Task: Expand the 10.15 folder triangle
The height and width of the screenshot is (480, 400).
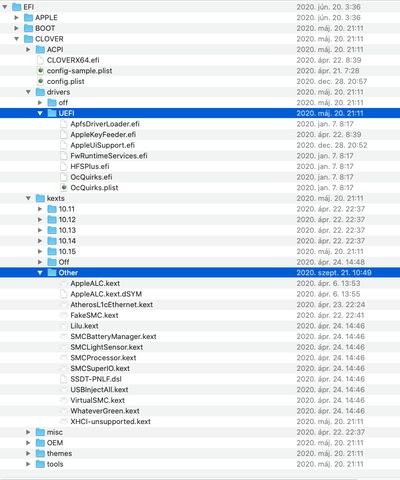Action: (40, 251)
